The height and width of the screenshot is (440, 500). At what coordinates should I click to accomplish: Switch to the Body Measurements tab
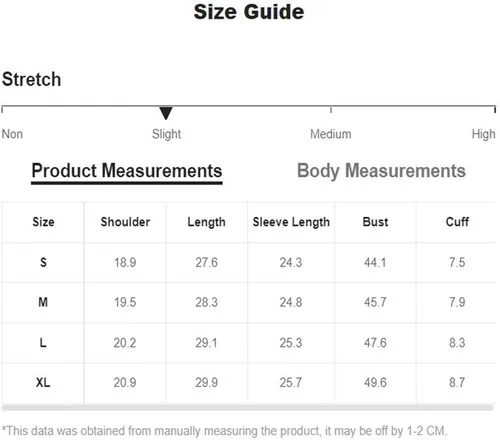pyautogui.click(x=381, y=171)
